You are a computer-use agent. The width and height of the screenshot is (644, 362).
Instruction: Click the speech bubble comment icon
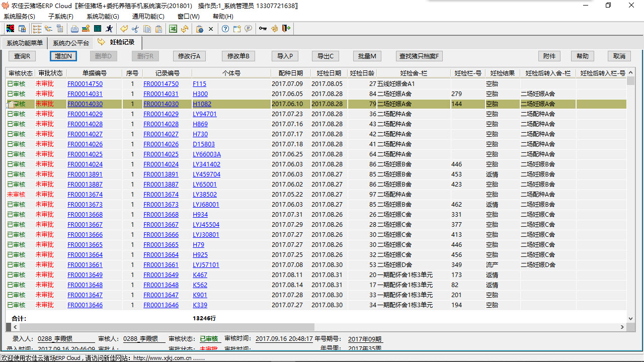(247, 29)
